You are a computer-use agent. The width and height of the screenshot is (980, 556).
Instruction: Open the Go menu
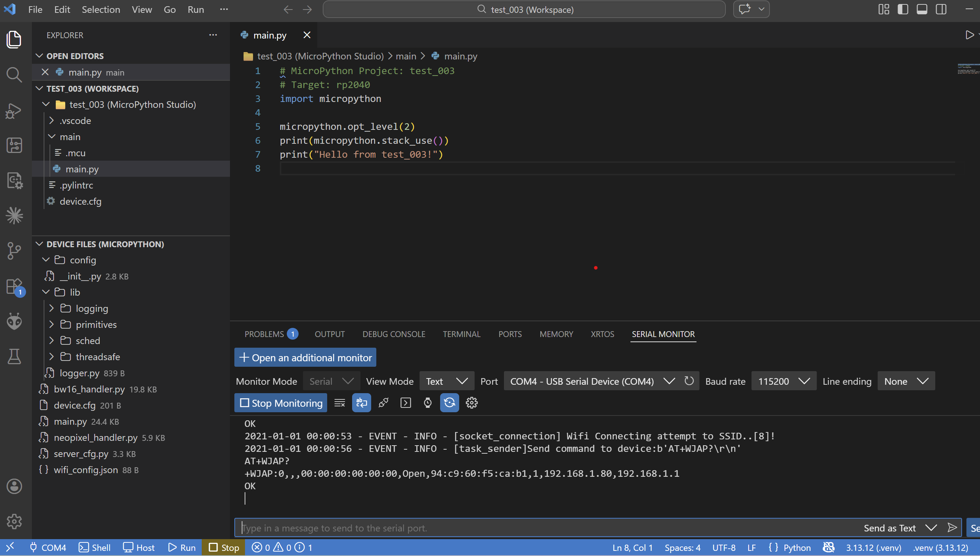pos(169,10)
